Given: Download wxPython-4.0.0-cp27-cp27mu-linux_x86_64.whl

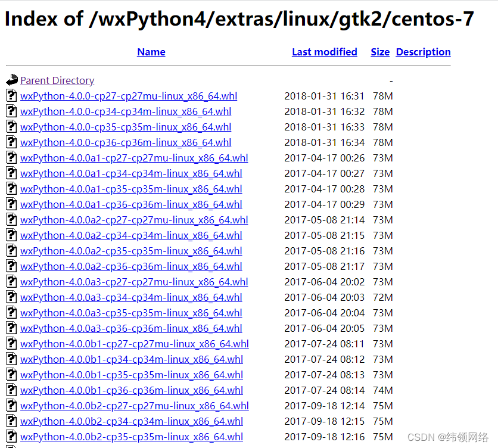Looking at the screenshot, I should pos(129,96).
